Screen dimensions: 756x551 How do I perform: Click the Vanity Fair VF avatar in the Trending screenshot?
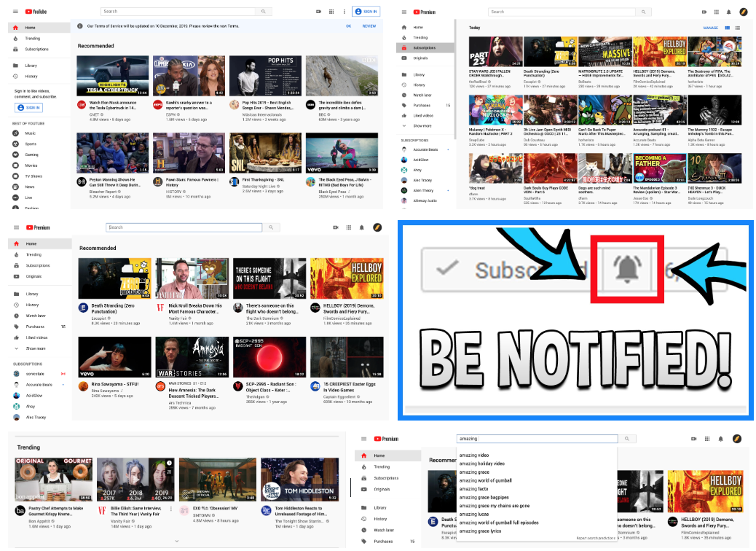[102, 510]
